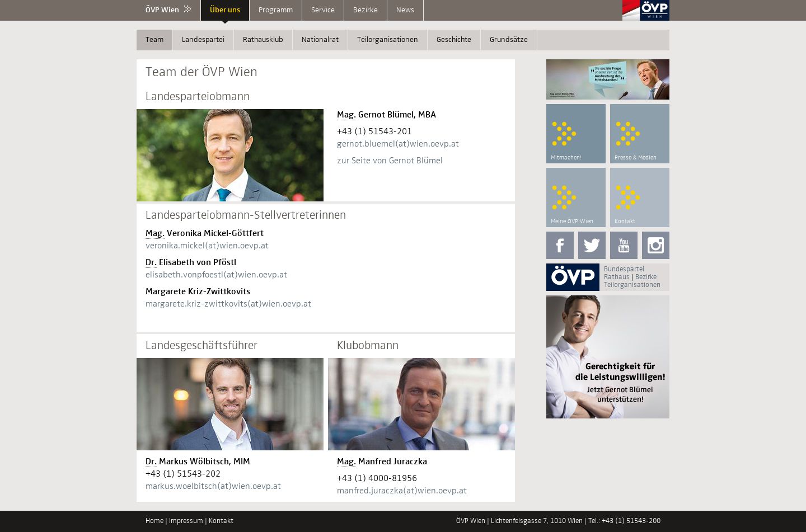Go to ÖVP Wien home in top bar
Screen dimensions: 806x532
point(168,10)
